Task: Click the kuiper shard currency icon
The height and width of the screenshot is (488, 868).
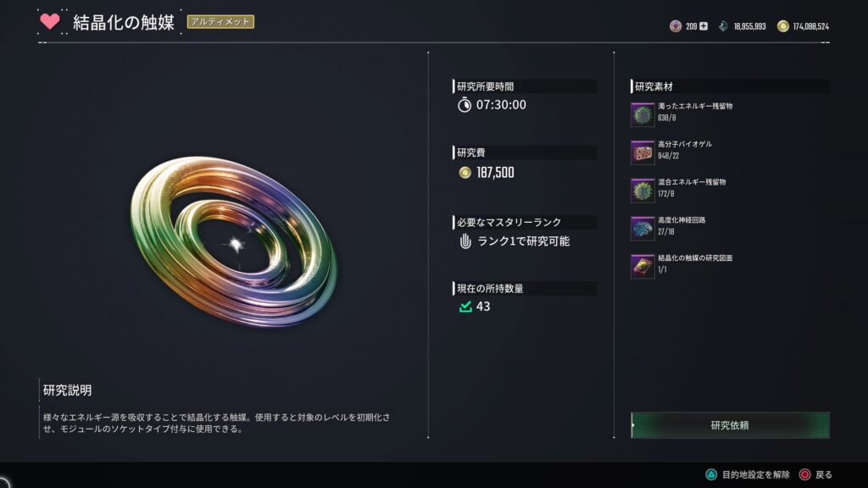Action: point(723,26)
